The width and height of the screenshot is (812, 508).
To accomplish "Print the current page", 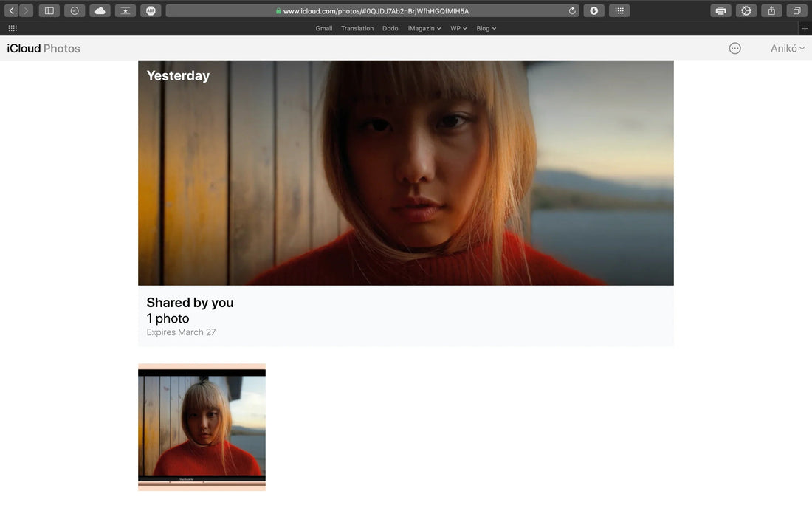I will (x=720, y=11).
